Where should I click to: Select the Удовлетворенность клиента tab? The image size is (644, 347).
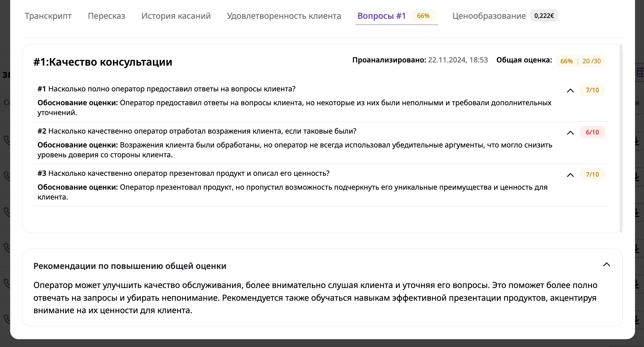pyautogui.click(x=284, y=16)
